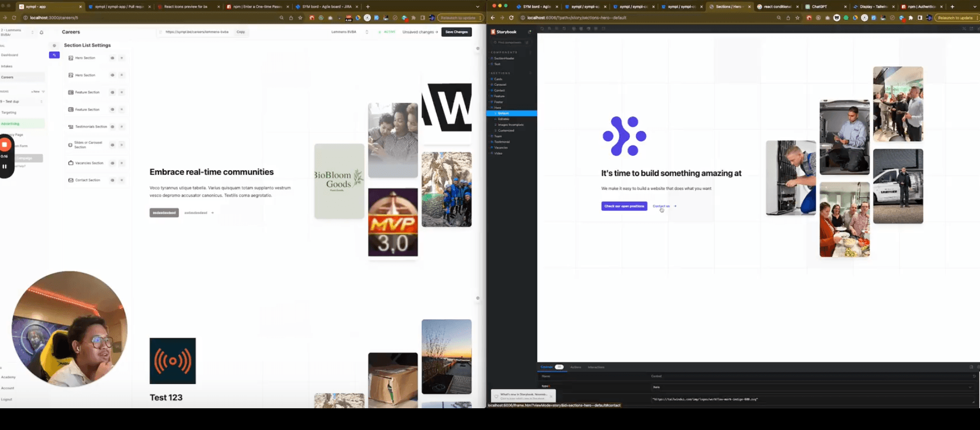
Task: Click the zoom in icon in Storybook toolbar
Action: [x=550, y=28]
